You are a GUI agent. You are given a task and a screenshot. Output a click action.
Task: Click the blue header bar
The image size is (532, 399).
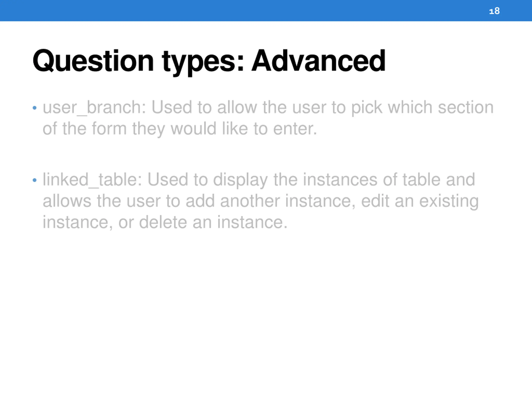click(x=240, y=11)
